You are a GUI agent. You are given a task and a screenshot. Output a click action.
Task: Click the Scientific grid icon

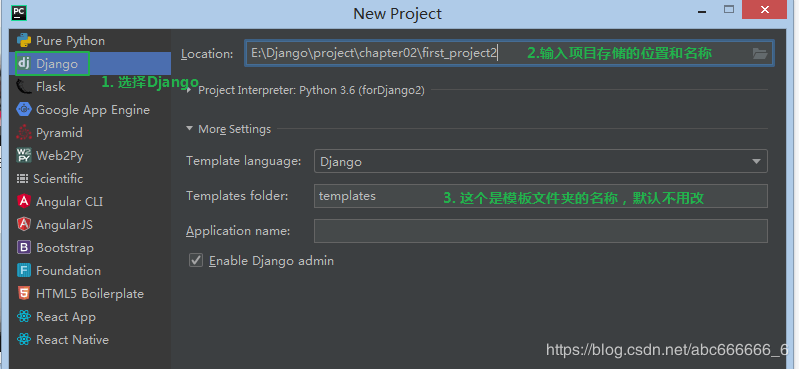click(x=22, y=178)
